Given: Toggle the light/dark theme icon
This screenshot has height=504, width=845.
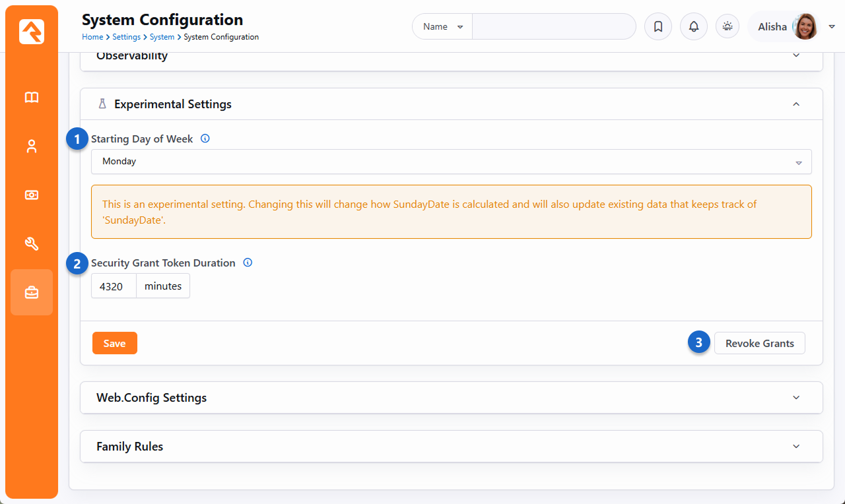Looking at the screenshot, I should [x=727, y=27].
